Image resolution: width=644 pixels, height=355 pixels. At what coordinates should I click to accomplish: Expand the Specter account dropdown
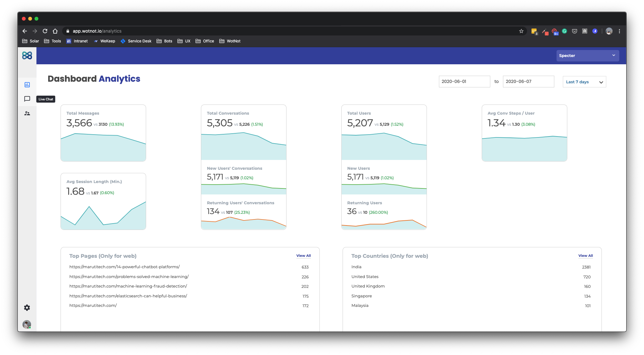(x=587, y=56)
